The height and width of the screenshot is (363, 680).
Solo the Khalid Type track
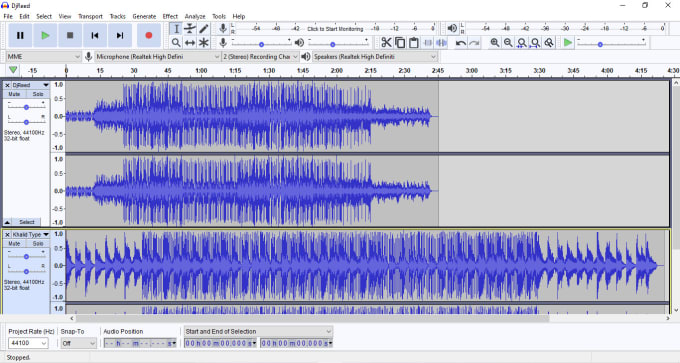point(38,244)
